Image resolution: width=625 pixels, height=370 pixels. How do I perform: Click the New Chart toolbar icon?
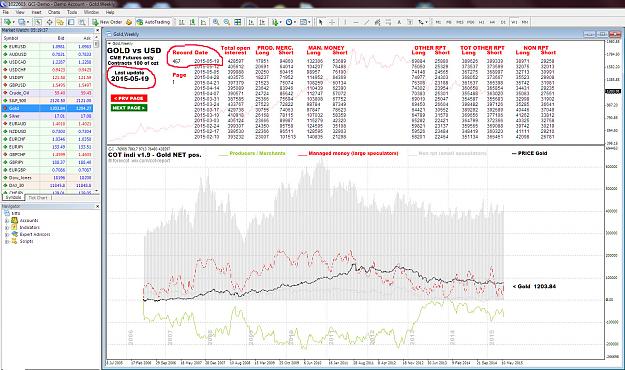[x=8, y=22]
